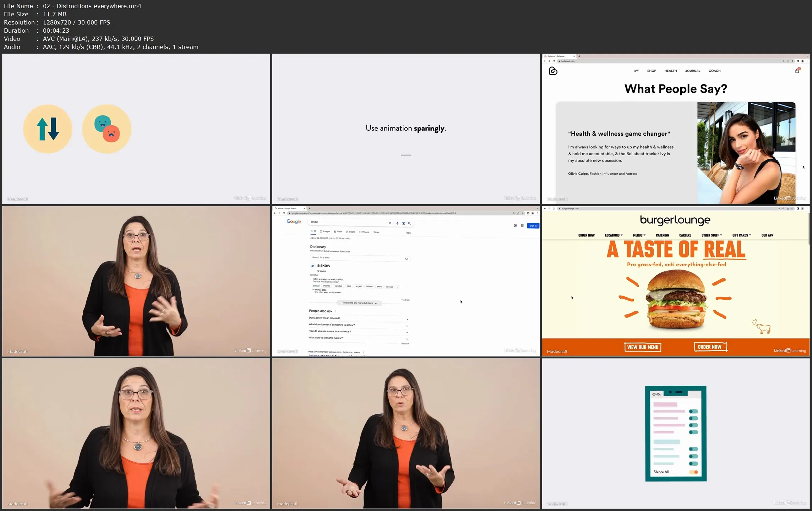This screenshot has width=812, height=511.
Task: Expand the Locations dropdown on burgerlounge
Action: 614,235
